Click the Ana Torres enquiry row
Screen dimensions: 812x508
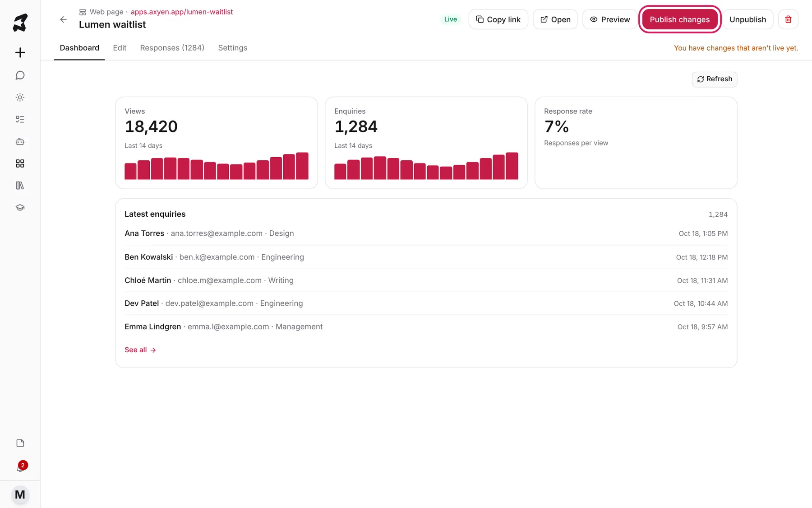(426, 233)
